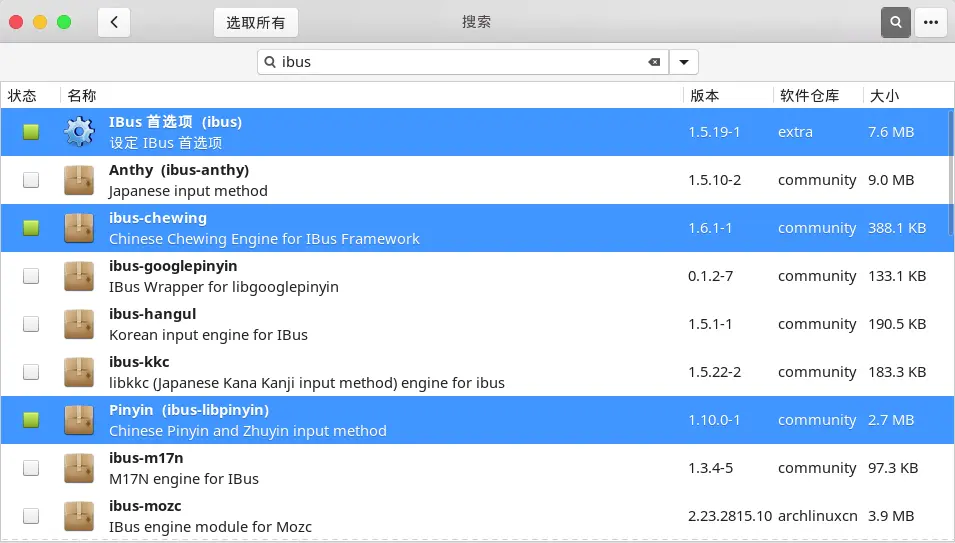955x543 pixels.
Task: Clear the ibus search text
Action: [654, 62]
